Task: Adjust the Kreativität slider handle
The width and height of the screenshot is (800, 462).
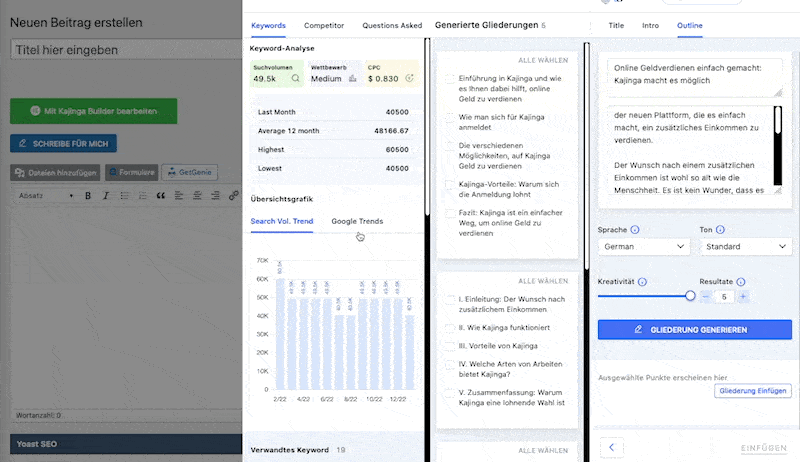Action: [690, 296]
